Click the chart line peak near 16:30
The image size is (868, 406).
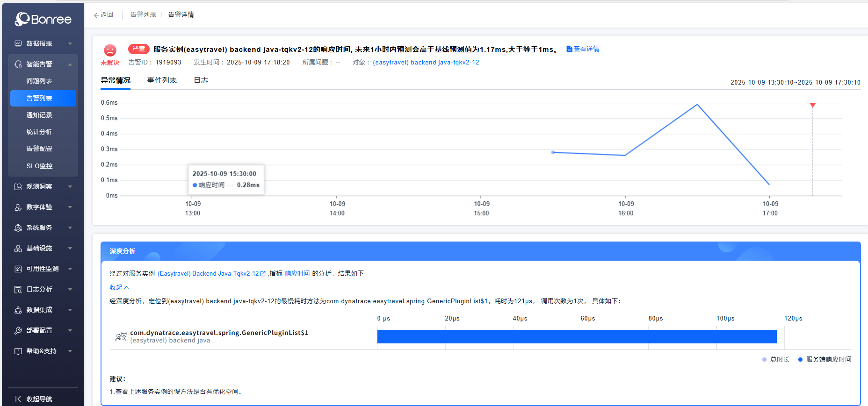(x=697, y=105)
